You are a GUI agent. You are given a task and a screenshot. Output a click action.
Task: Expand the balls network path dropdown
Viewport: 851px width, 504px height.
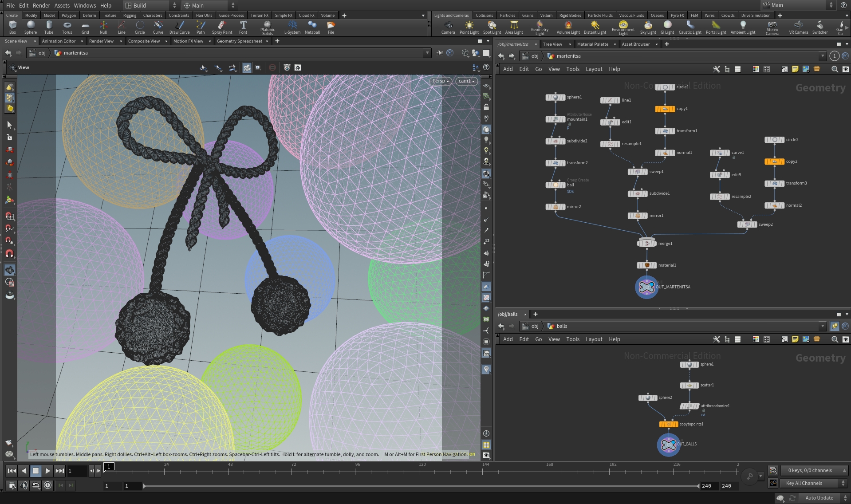pyautogui.click(x=823, y=326)
